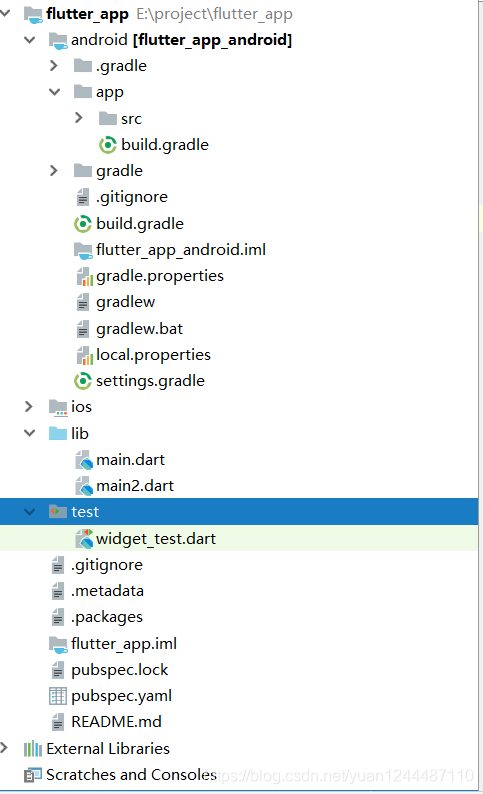Open local.properties file

click(153, 355)
